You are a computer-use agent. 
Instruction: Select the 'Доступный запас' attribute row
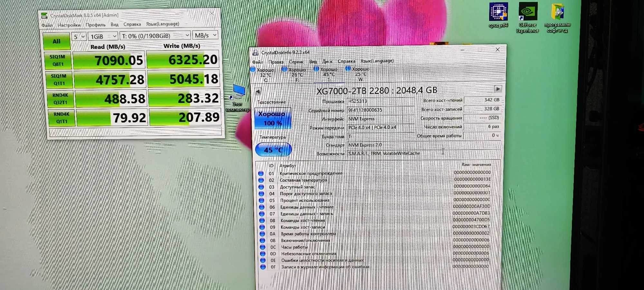click(375, 187)
